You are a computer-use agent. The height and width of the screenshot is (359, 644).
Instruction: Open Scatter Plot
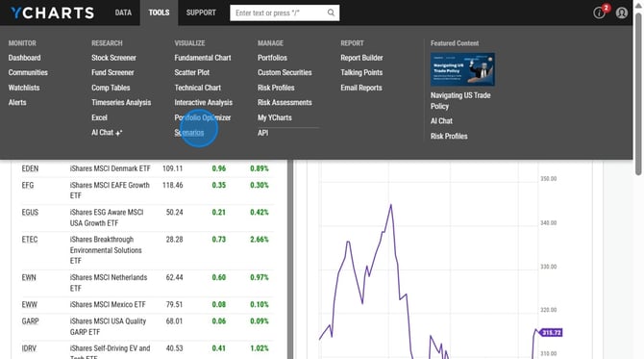[192, 72]
